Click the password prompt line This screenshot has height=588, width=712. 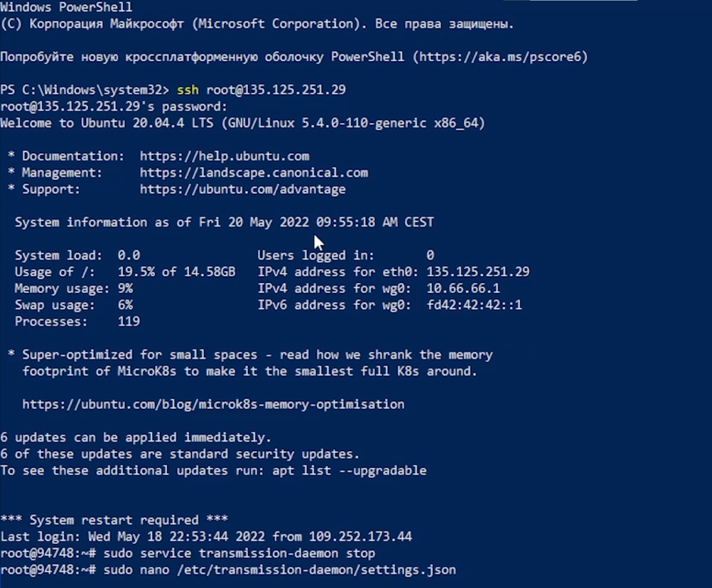[114, 107]
